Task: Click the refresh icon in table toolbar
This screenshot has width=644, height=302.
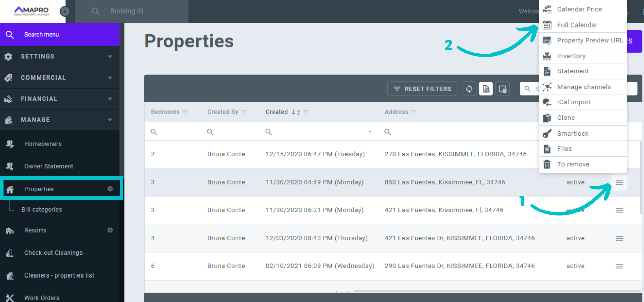Action: [469, 89]
